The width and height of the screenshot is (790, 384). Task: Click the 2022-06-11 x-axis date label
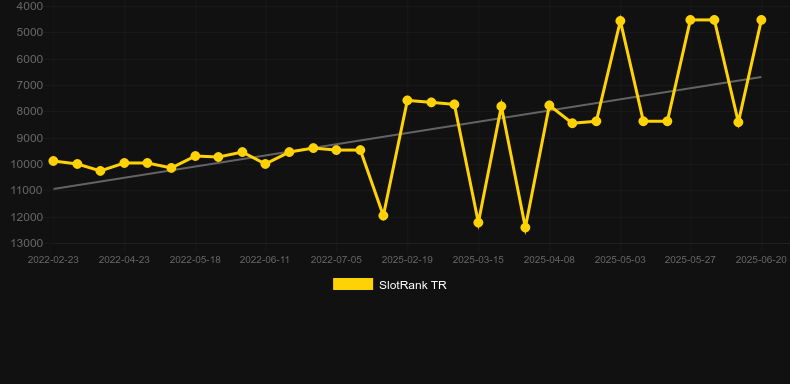point(265,260)
